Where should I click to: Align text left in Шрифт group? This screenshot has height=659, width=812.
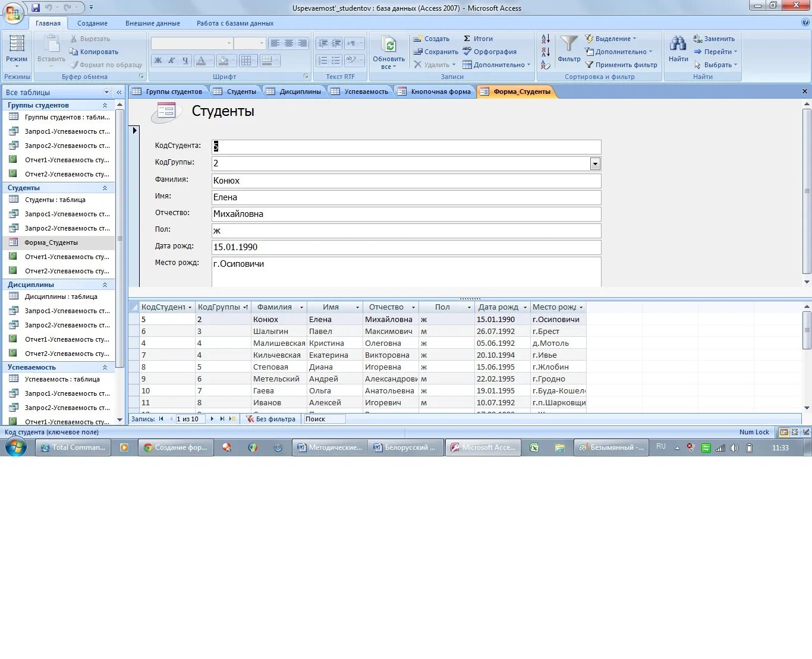[275, 43]
